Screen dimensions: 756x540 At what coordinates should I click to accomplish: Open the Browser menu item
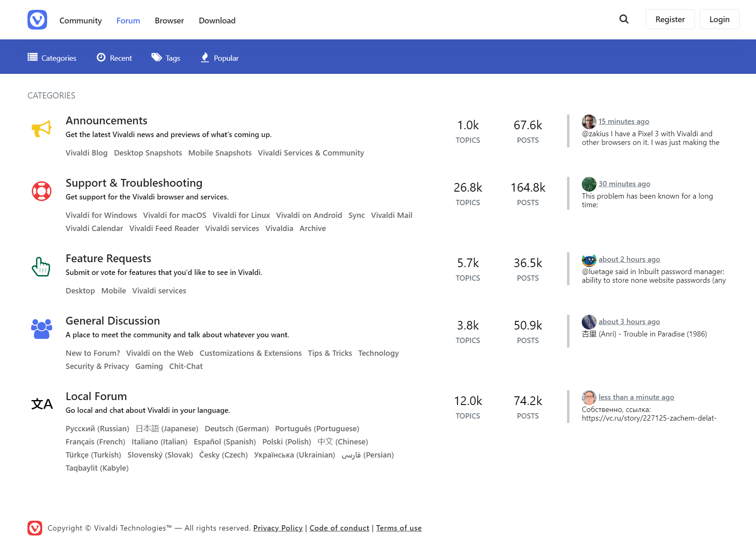pyautogui.click(x=169, y=21)
